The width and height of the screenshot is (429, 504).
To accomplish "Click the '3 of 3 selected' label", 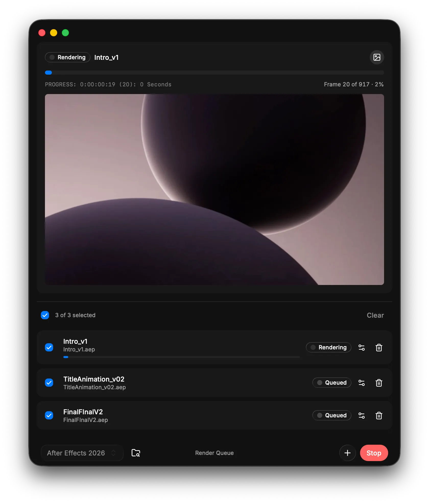I will (75, 315).
